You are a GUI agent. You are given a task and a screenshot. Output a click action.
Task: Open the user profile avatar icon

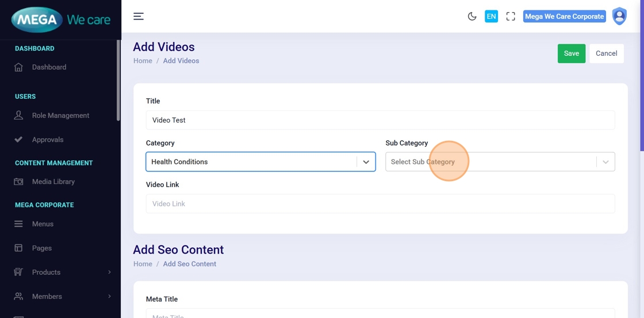(619, 16)
